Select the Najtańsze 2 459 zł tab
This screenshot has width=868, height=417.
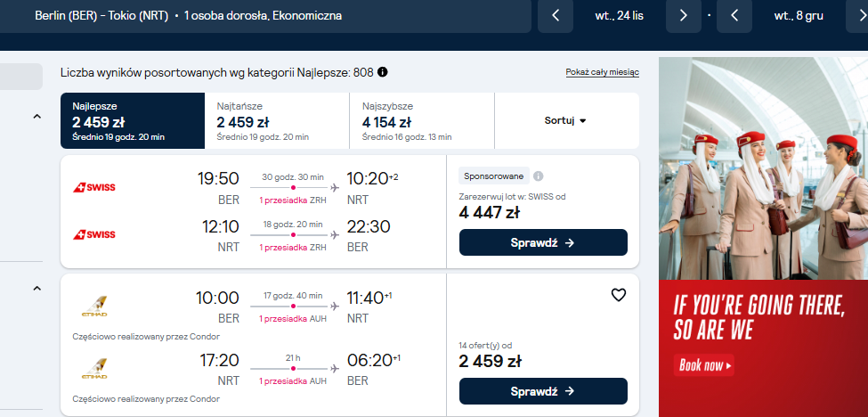point(277,120)
